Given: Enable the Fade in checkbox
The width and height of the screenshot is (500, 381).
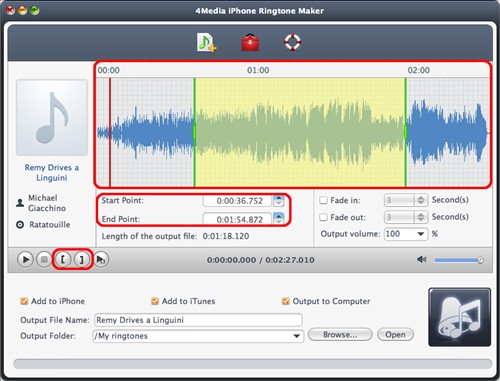Looking at the screenshot, I should [x=323, y=200].
